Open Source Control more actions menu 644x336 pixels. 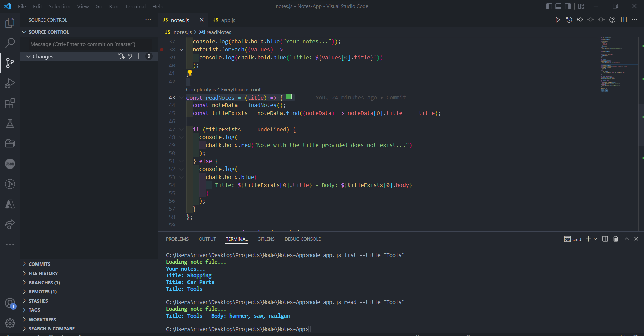(148, 20)
